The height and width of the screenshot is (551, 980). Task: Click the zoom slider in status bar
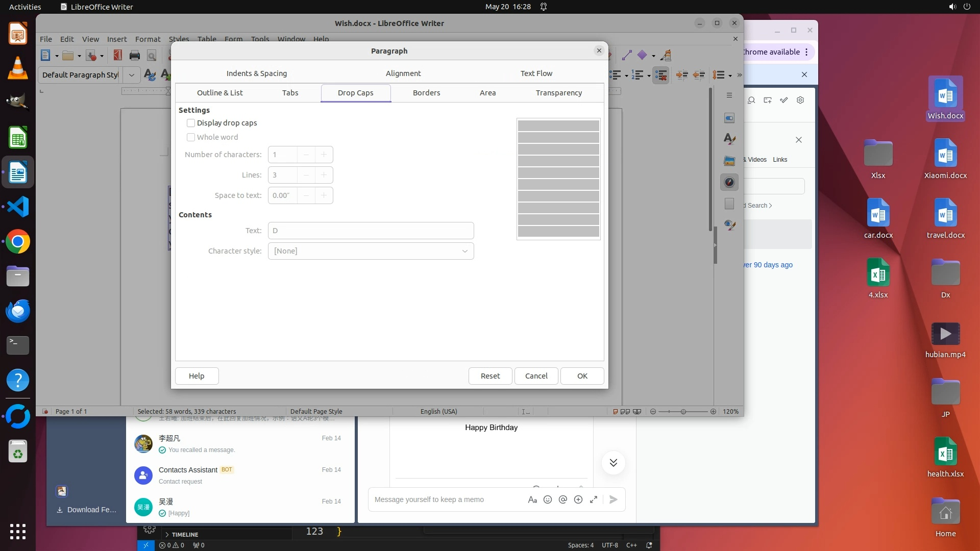pyautogui.click(x=683, y=412)
